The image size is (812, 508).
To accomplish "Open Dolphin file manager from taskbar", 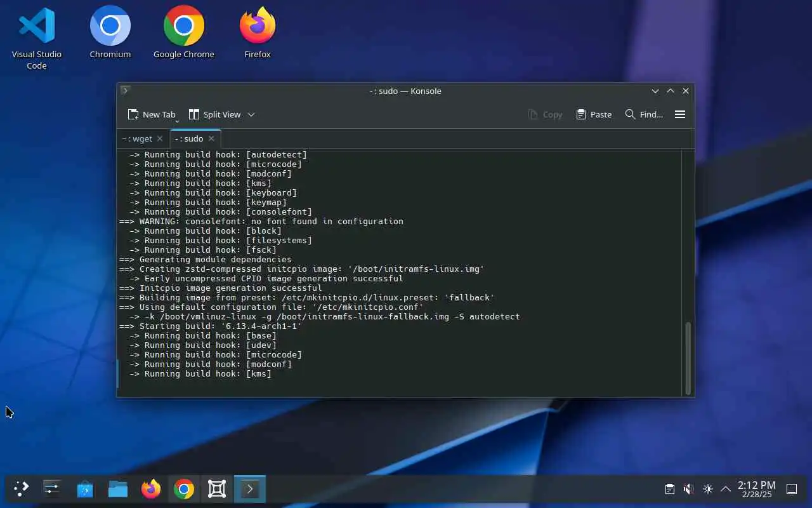I will pos(118,489).
